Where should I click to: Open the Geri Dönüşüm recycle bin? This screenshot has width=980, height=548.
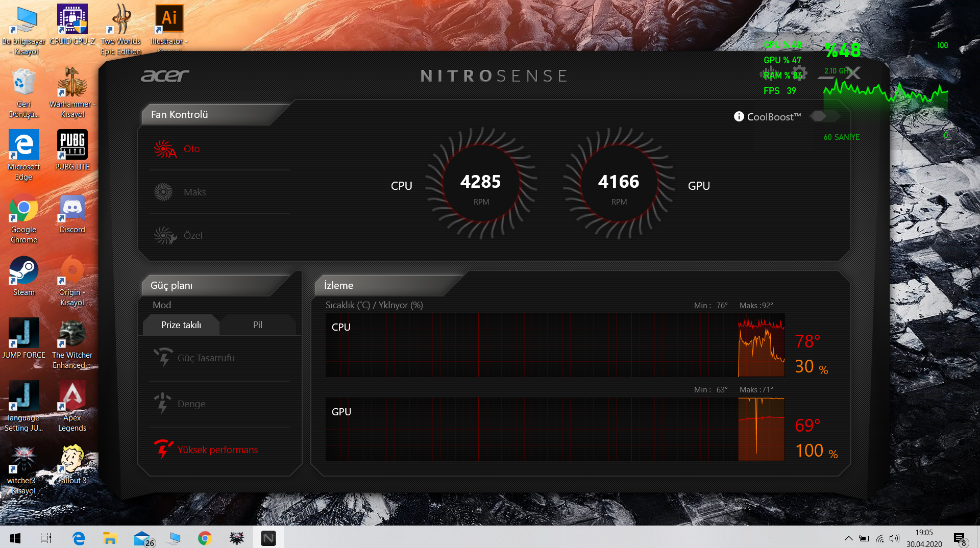tap(24, 93)
